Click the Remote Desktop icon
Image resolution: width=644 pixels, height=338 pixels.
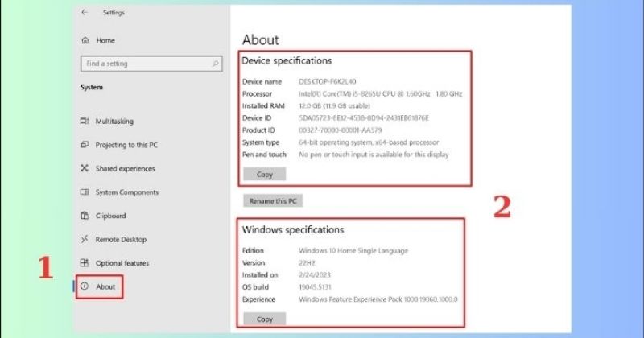85,239
